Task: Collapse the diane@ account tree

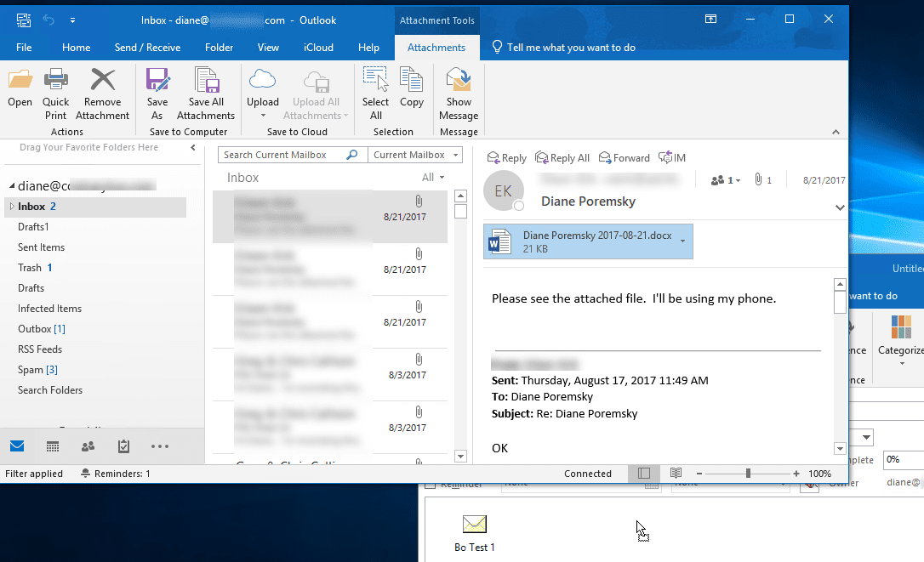Action: [x=12, y=185]
